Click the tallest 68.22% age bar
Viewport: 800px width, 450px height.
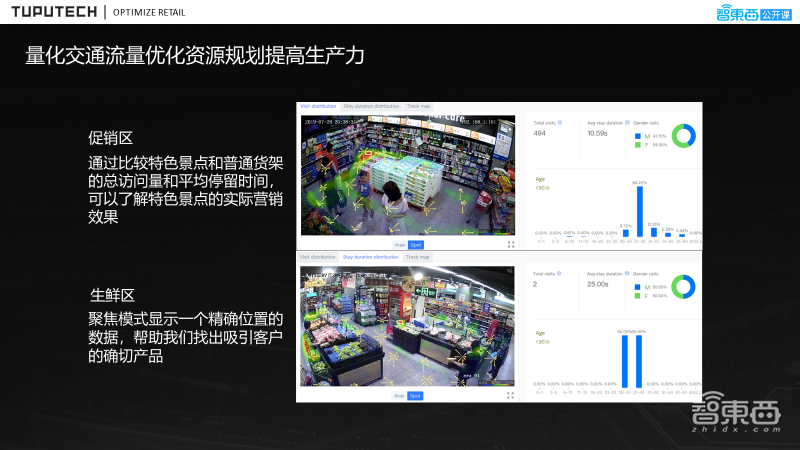(x=640, y=212)
